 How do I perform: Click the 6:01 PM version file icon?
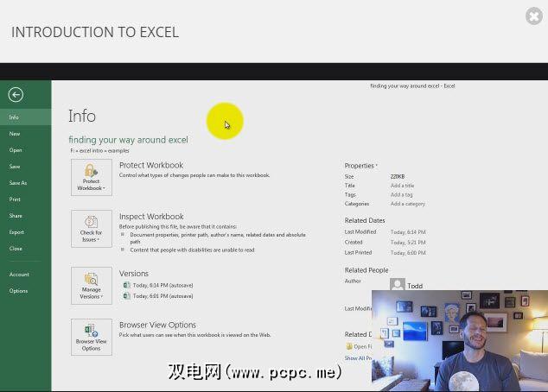pos(126,296)
